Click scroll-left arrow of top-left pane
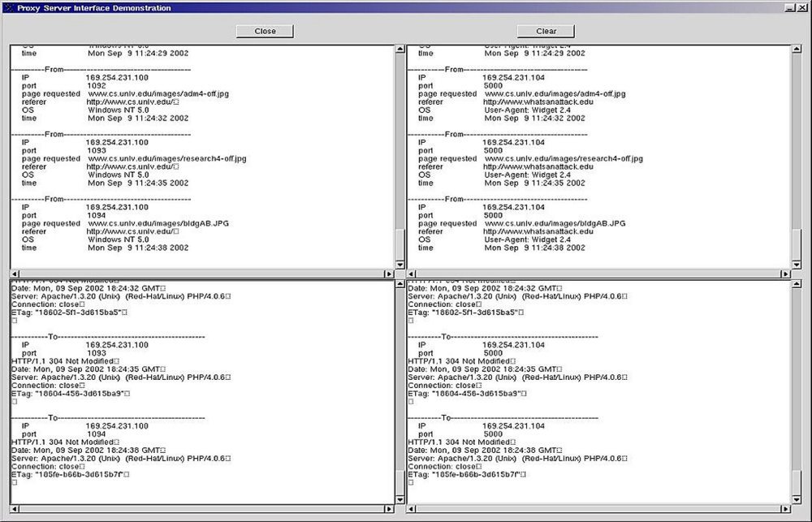Viewport: 812px width, 522px height. pos(14,274)
